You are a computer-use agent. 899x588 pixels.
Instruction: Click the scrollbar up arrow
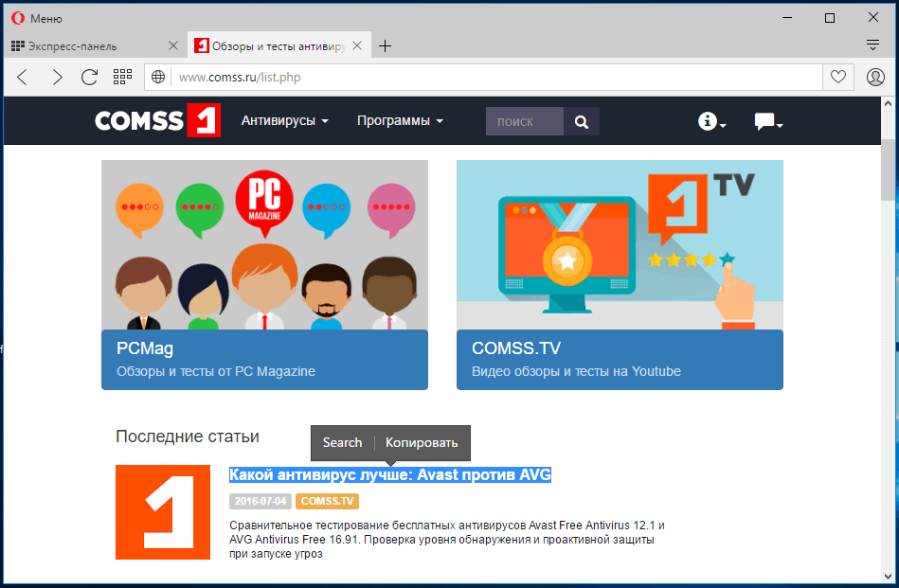tap(889, 104)
